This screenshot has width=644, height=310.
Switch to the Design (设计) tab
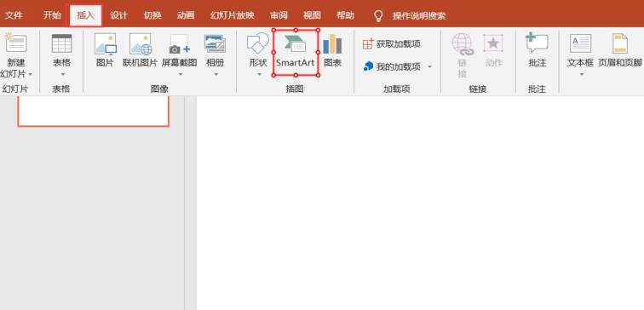119,15
